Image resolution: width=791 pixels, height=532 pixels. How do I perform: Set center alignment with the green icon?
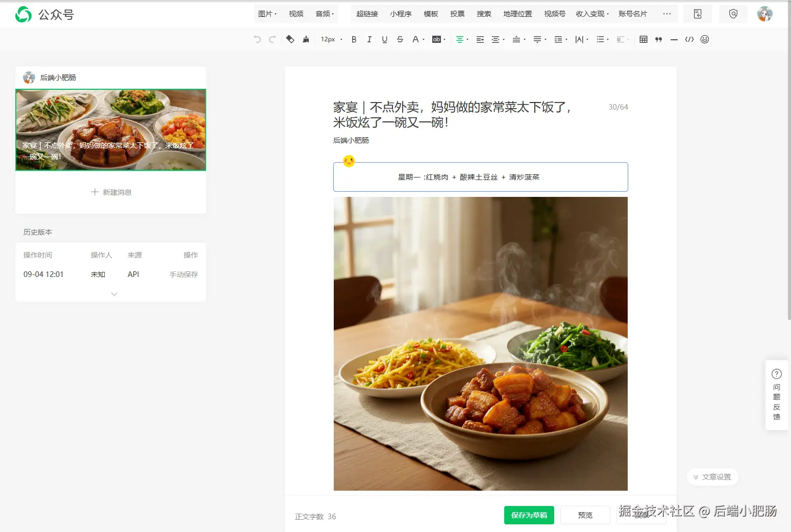pyautogui.click(x=459, y=39)
